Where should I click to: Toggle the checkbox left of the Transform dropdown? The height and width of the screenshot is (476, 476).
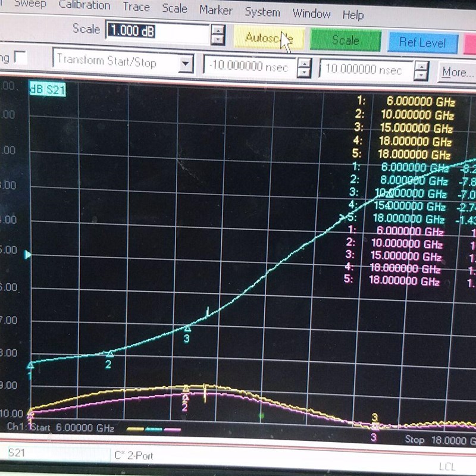(x=21, y=57)
